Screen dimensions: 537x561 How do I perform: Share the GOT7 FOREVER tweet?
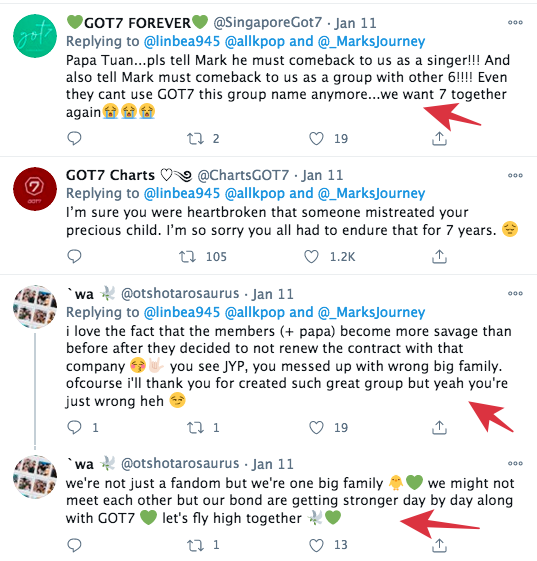pos(439,138)
